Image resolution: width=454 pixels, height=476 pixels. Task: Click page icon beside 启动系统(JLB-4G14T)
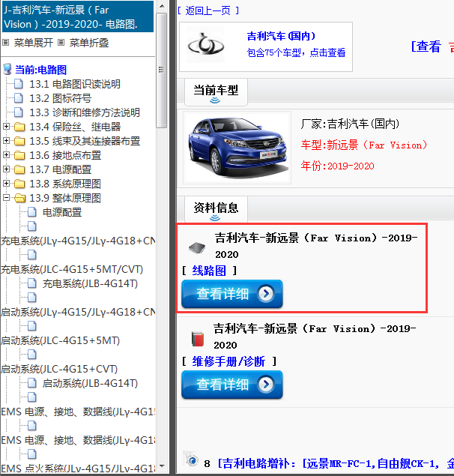click(x=32, y=383)
